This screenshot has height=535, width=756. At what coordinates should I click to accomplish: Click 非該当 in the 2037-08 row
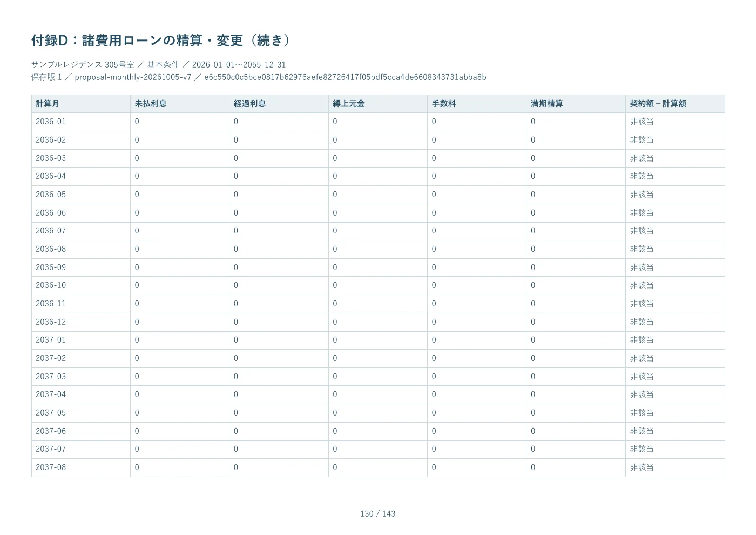(642, 467)
